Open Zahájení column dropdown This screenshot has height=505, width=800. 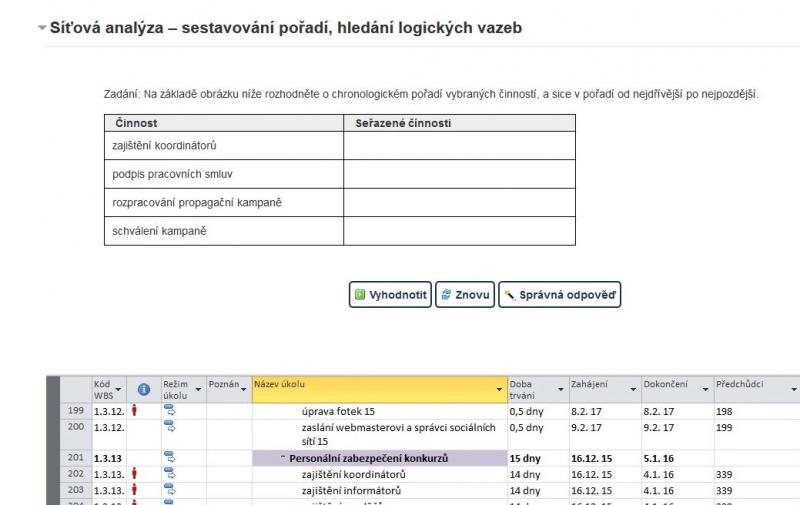633,390
